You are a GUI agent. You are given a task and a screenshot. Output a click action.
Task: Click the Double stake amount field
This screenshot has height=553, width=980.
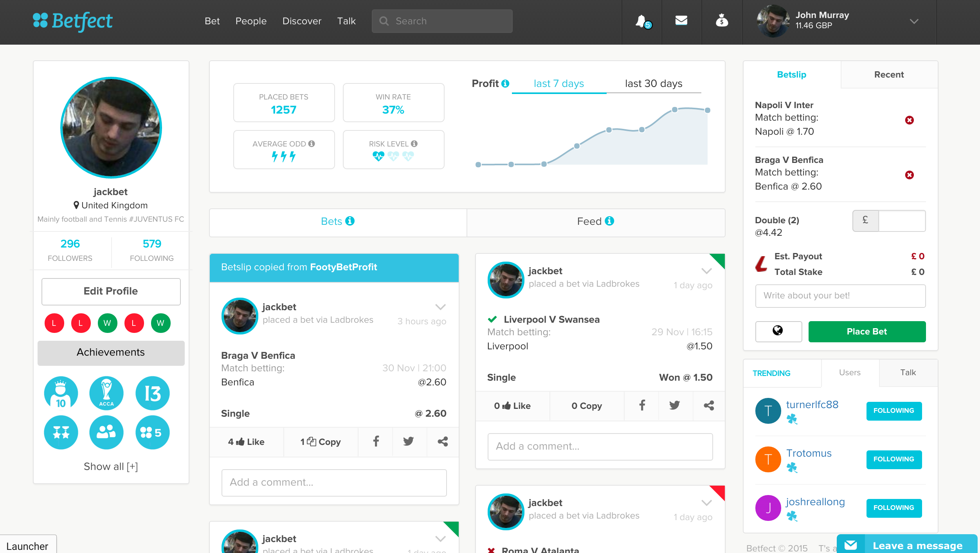901,221
